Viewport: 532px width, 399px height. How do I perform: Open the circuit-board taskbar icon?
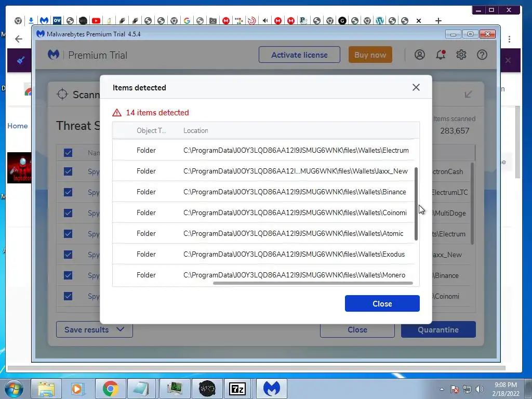tap(174, 389)
